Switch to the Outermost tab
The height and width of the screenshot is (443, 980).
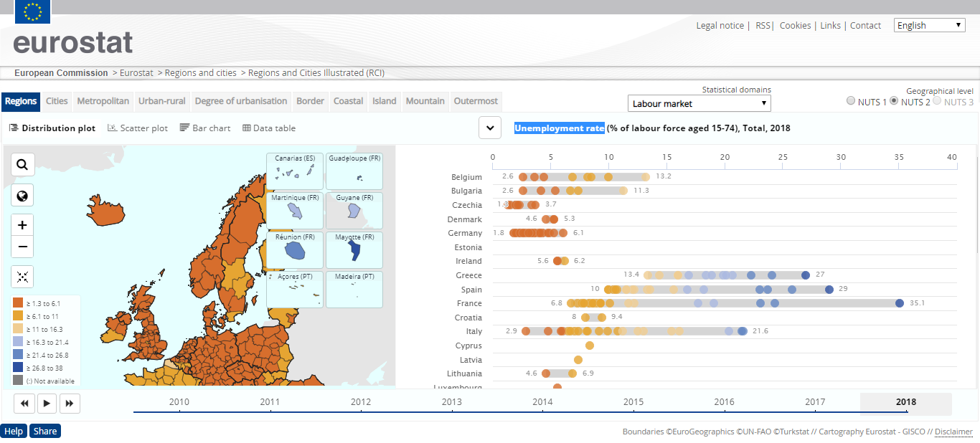(476, 101)
